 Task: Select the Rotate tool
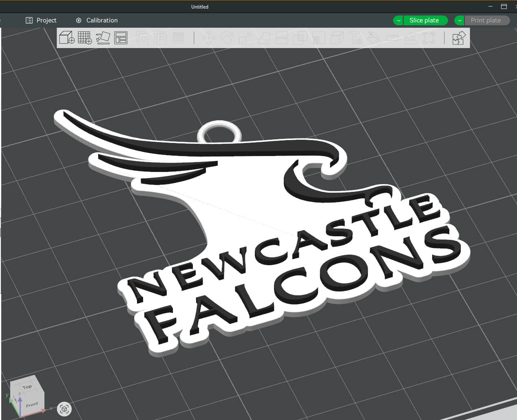click(227, 38)
